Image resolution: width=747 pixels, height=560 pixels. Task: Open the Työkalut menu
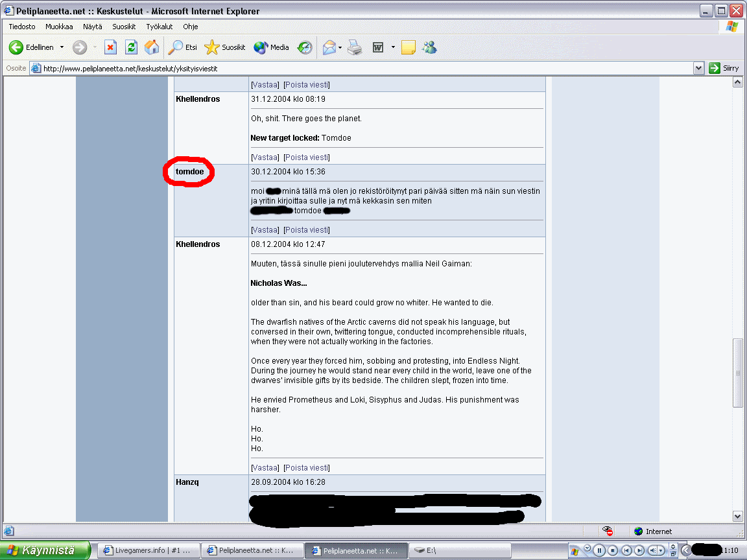pyautogui.click(x=159, y=27)
